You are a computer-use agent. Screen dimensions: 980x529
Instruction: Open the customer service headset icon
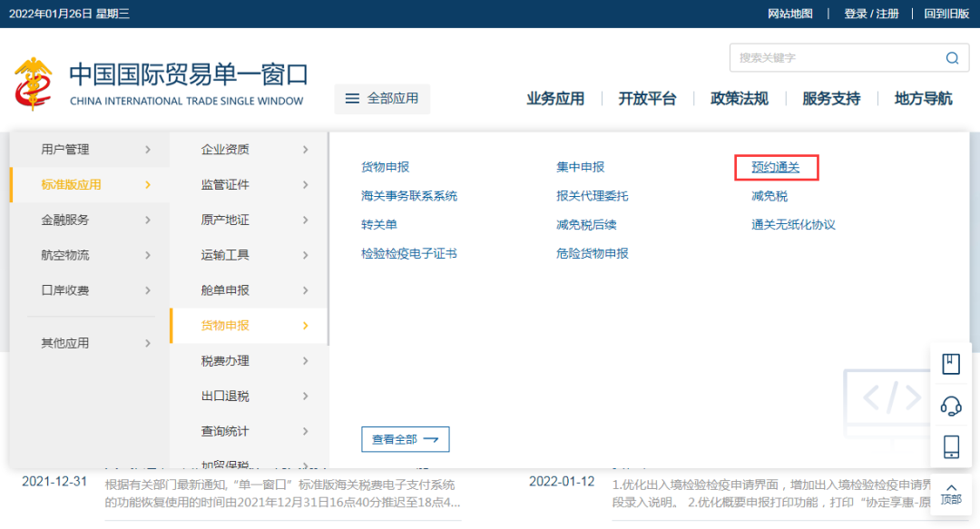pyautogui.click(x=951, y=406)
